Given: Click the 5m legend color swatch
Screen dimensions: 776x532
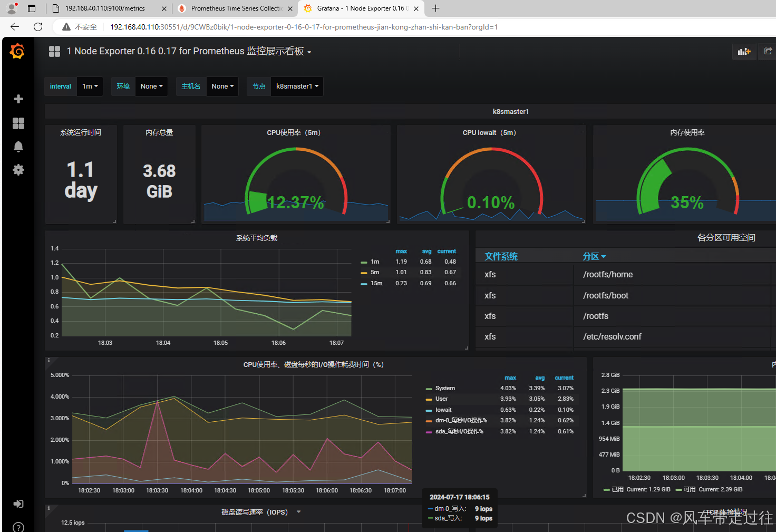Looking at the screenshot, I should pyautogui.click(x=364, y=273).
